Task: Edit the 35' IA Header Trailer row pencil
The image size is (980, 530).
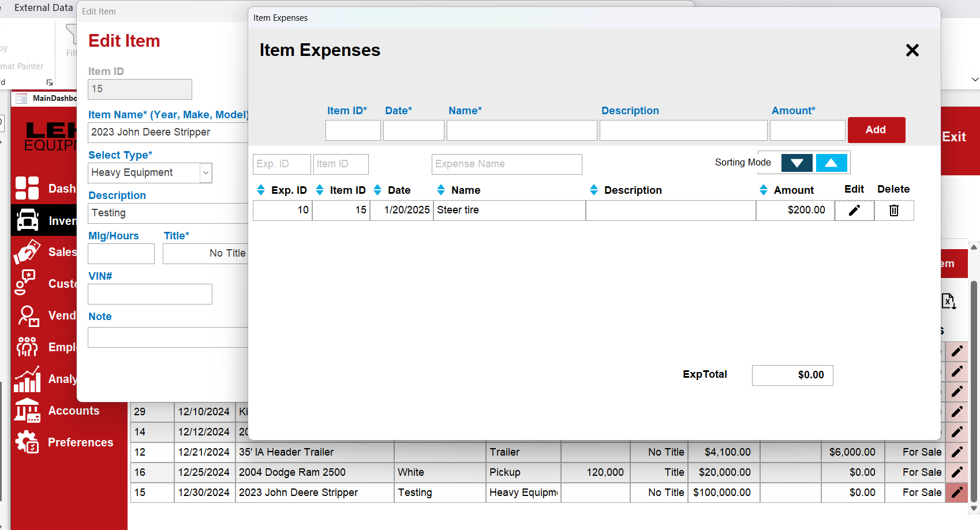Action: (x=957, y=452)
